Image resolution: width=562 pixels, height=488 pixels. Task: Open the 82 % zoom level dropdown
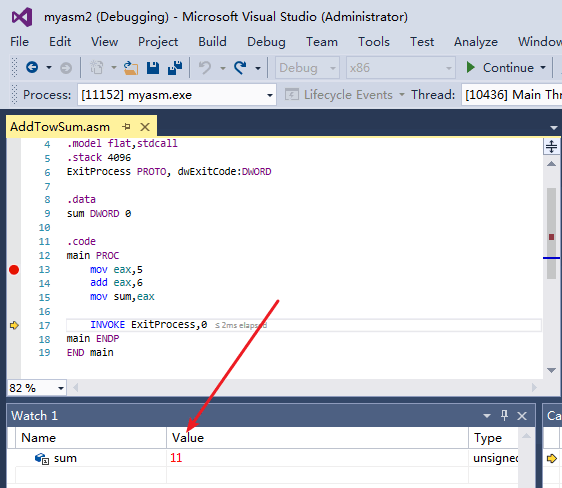pyautogui.click(x=61, y=388)
